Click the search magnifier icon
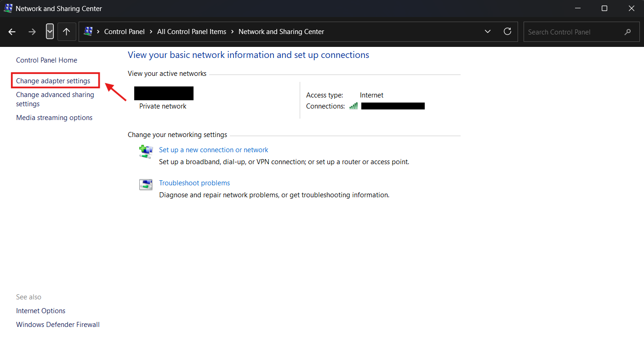Screen dimensions: 644x338 pyautogui.click(x=628, y=32)
